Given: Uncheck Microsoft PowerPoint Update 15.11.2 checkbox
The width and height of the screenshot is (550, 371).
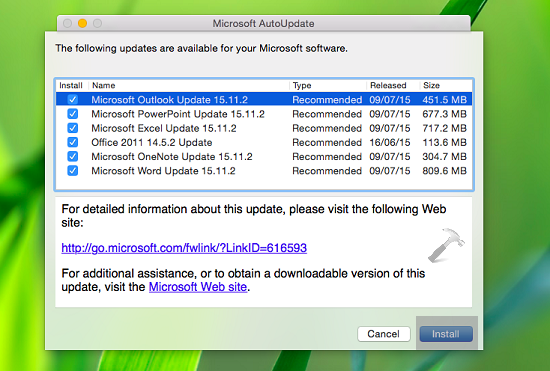Looking at the screenshot, I should [x=73, y=114].
